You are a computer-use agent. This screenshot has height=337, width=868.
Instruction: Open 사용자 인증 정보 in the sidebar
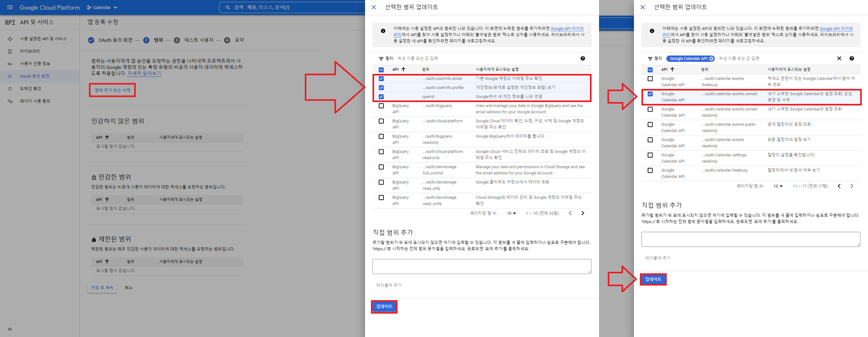point(35,63)
